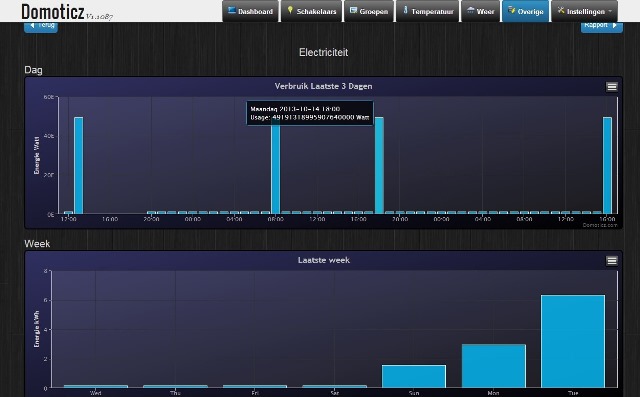The image size is (640, 397).
Task: Open the week chart hamburger export menu
Action: point(611,261)
